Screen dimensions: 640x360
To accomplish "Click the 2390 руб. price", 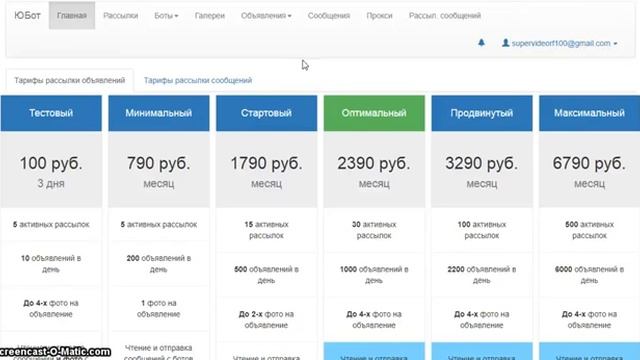I will tap(374, 163).
